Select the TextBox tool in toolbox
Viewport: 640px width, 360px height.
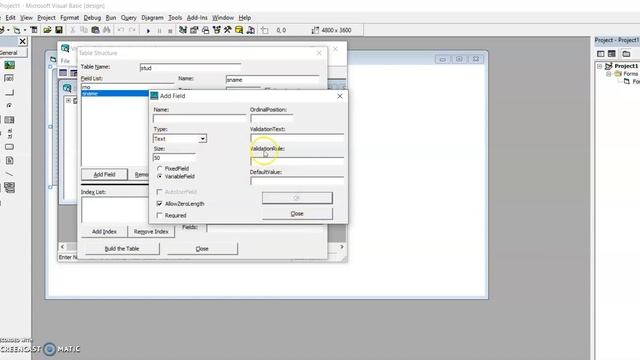click(x=9, y=78)
